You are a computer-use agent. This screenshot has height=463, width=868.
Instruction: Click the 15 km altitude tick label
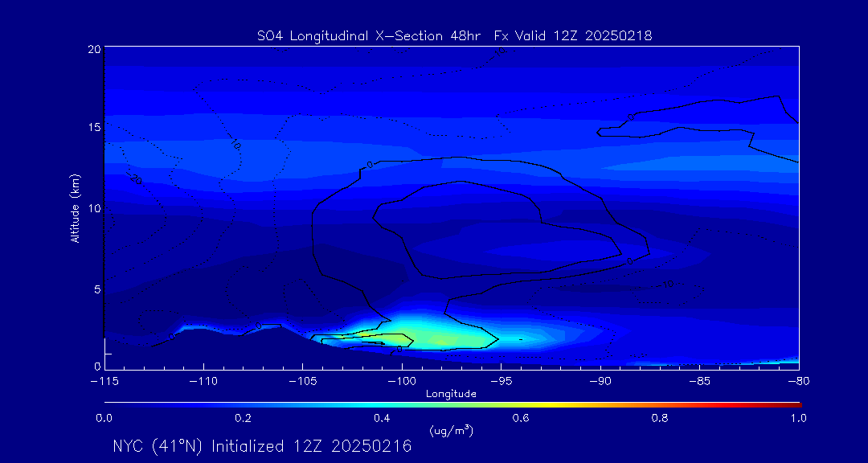tap(93, 128)
